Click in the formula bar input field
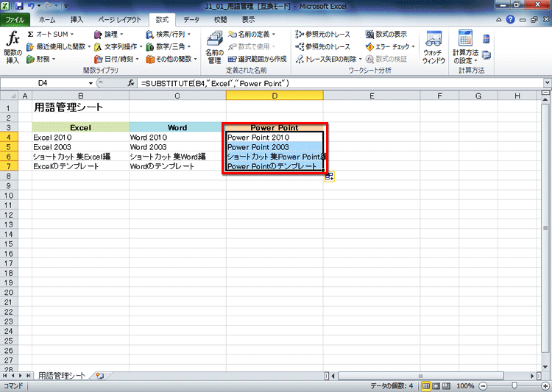Image resolution: width=552 pixels, height=392 pixels. pyautogui.click(x=340, y=83)
